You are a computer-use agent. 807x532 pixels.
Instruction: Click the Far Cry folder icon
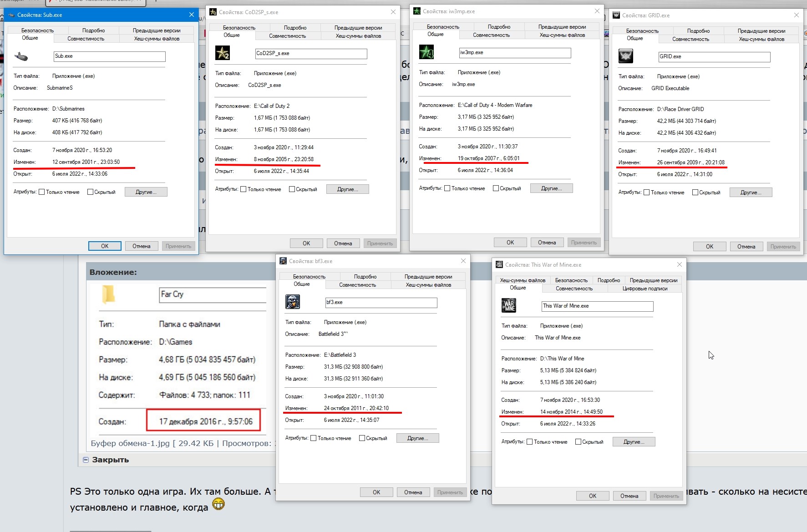click(x=108, y=294)
